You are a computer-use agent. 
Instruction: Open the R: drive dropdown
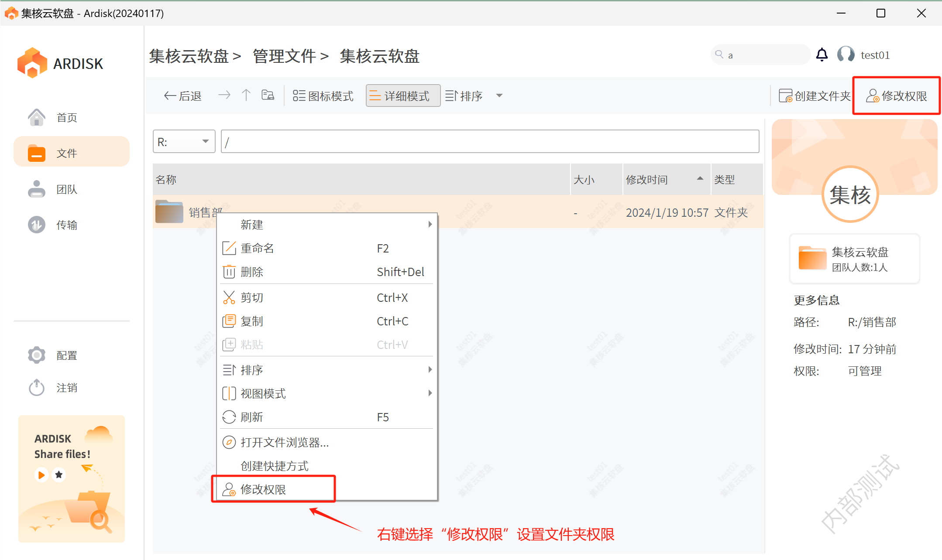184,142
